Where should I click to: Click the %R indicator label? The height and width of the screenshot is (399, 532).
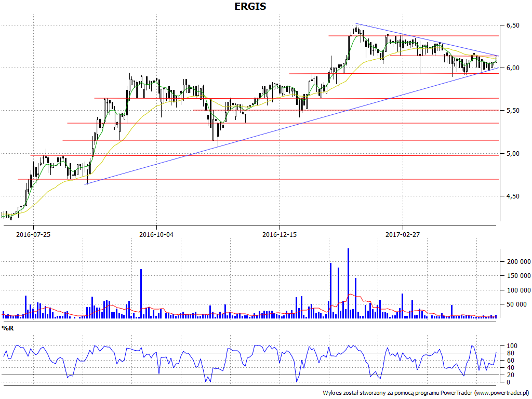click(7, 328)
